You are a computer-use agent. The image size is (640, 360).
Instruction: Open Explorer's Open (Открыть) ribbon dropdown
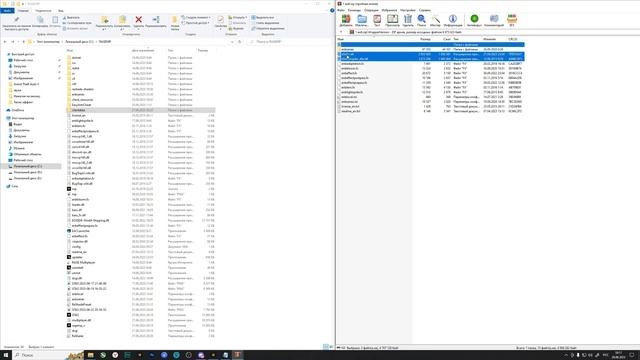238,18
